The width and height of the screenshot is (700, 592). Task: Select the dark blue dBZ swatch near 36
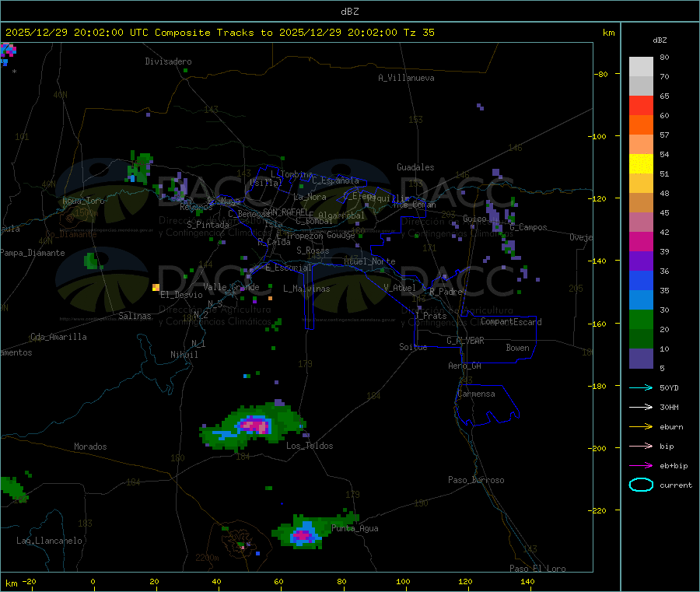[641, 280]
